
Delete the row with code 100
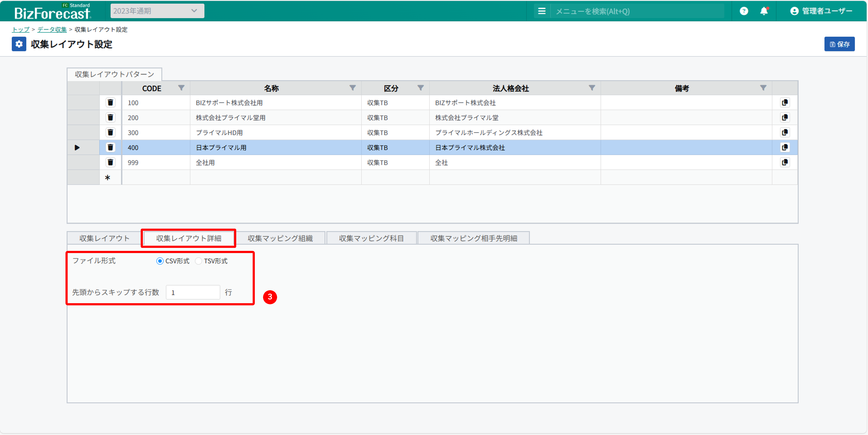[x=110, y=102]
